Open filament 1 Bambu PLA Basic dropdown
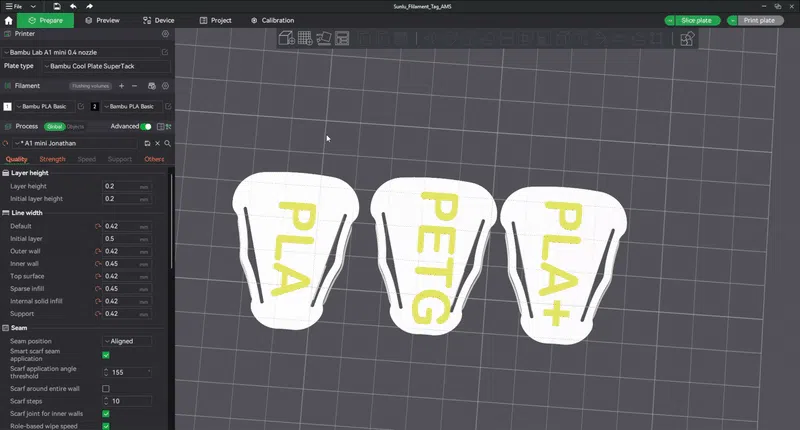800x430 pixels. [44, 106]
